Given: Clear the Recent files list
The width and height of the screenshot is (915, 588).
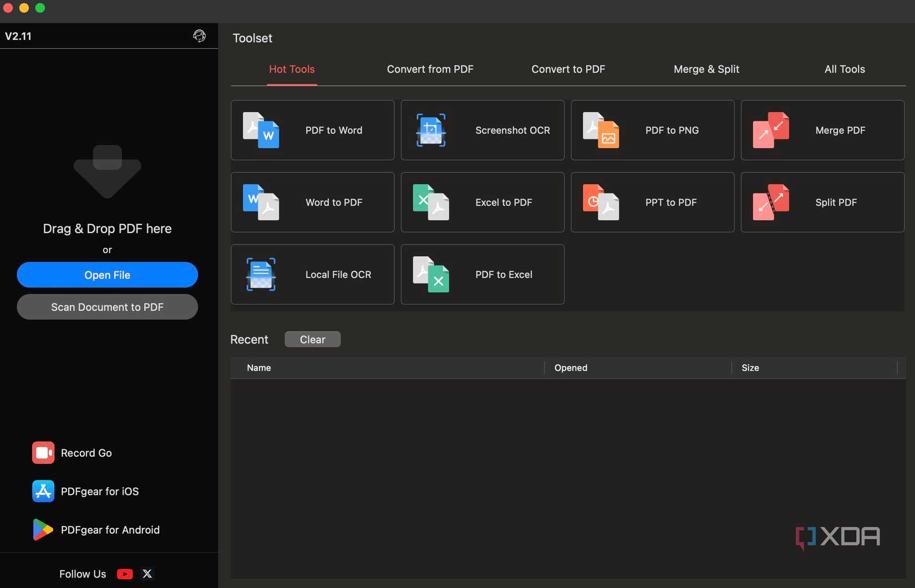Looking at the screenshot, I should [312, 339].
